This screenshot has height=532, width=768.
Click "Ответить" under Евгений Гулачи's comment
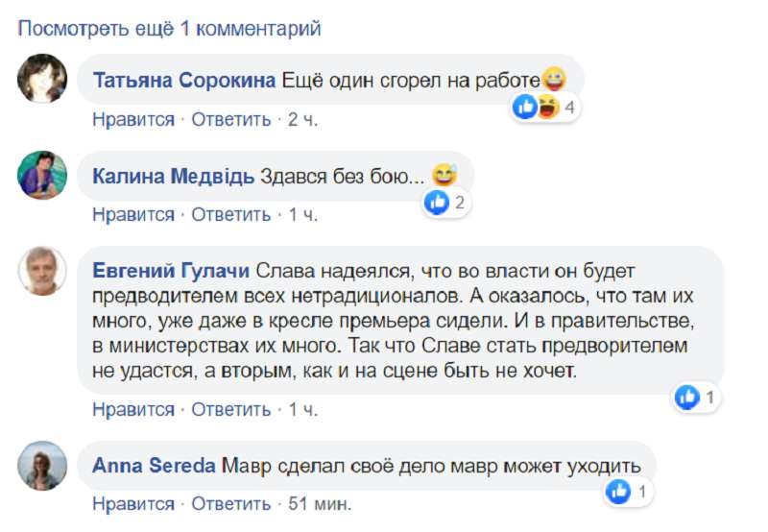click(230, 410)
